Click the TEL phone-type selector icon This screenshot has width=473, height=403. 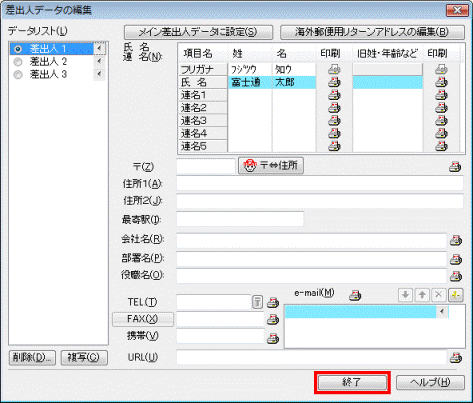(x=257, y=302)
